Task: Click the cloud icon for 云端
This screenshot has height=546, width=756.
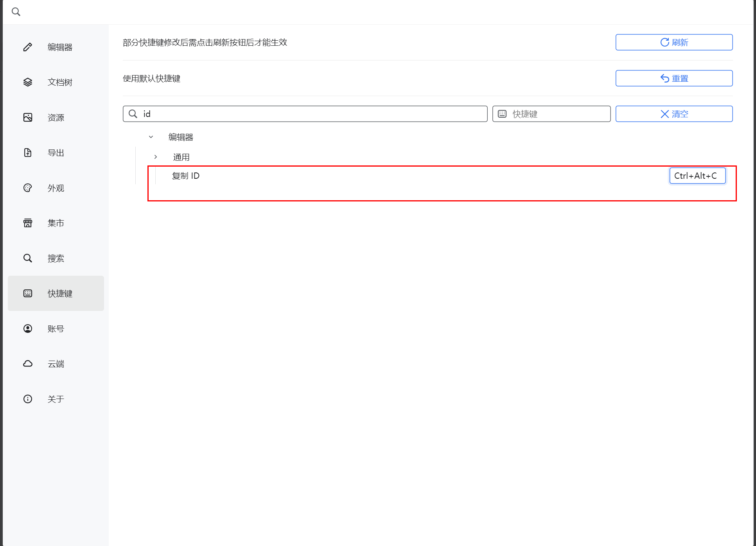Action: (x=28, y=364)
